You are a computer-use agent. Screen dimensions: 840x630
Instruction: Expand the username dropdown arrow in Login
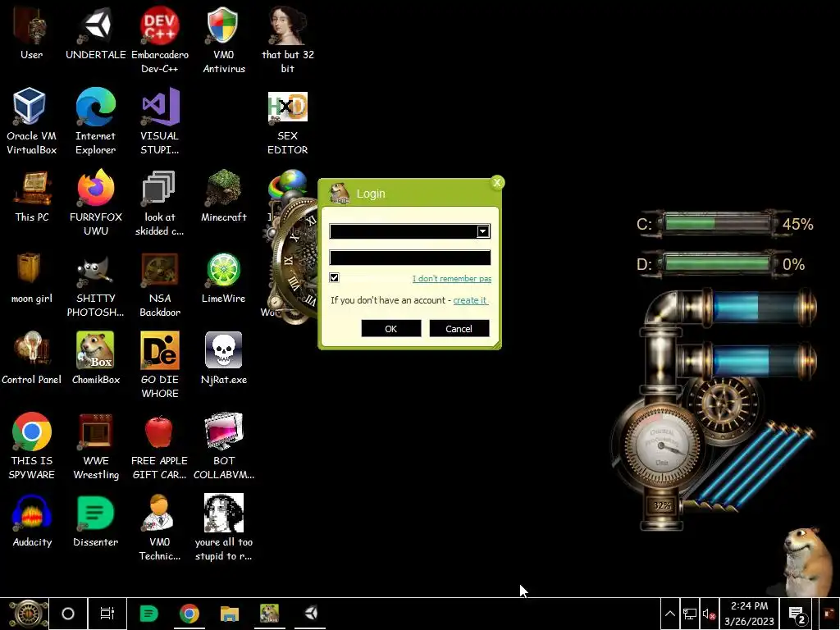[482, 231]
